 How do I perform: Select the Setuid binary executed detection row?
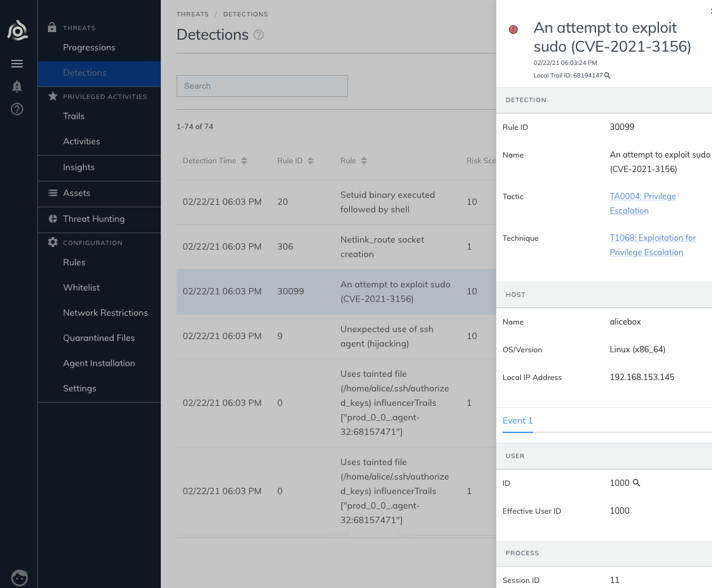(336, 202)
